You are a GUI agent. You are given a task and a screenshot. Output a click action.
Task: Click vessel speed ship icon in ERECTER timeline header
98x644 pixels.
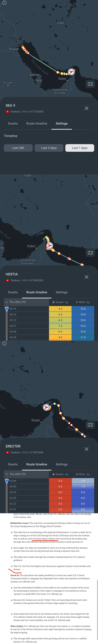(x=54, y=474)
